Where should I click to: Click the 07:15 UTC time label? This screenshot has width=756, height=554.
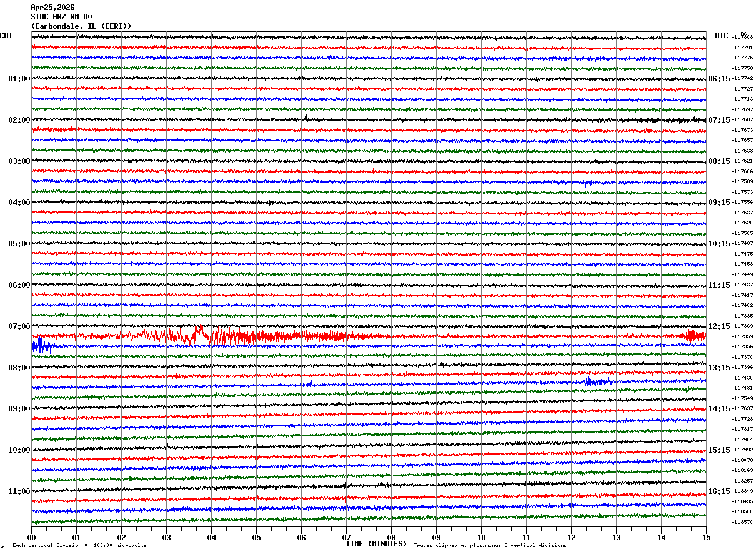pyautogui.click(x=719, y=120)
